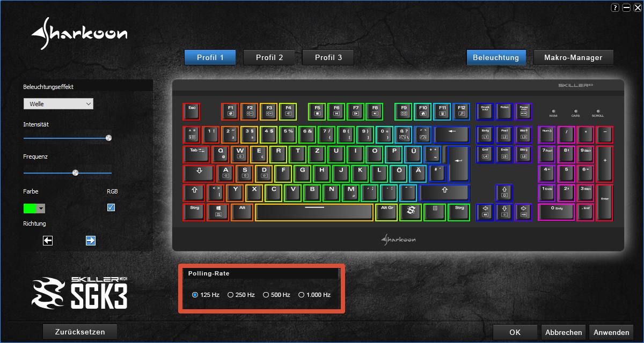Click the Sharkoon logo key beside Alt Gr
Viewport: 644px width, 343px height.
(x=411, y=212)
